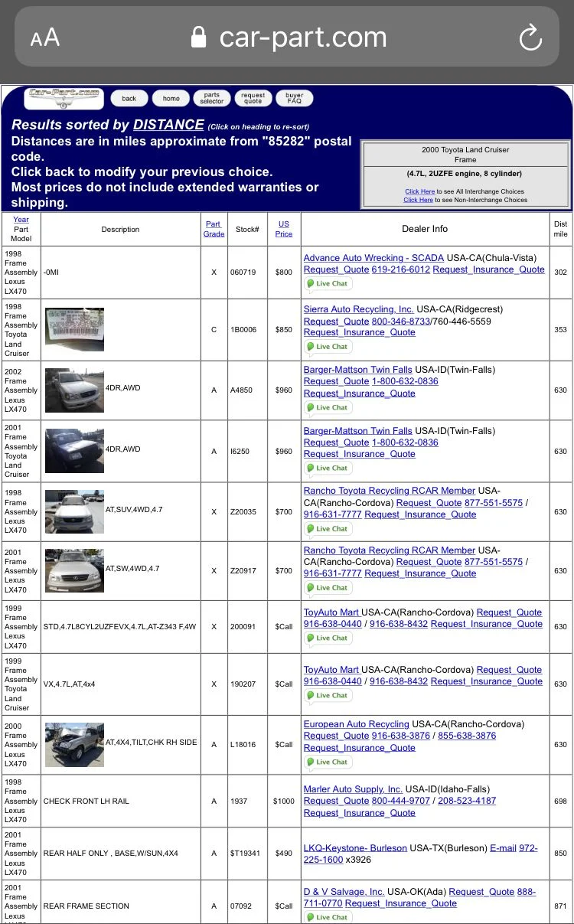Select the 2000 Toyota Land Cruiser Frame title
Image resolution: width=574 pixels, height=924 pixels.
(x=465, y=155)
